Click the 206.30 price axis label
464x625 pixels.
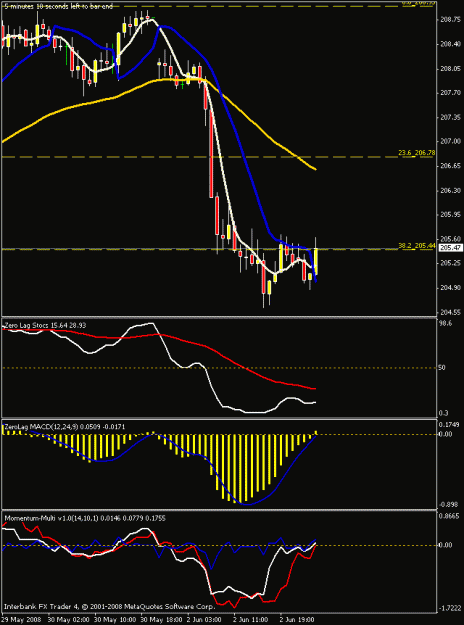tap(450, 190)
